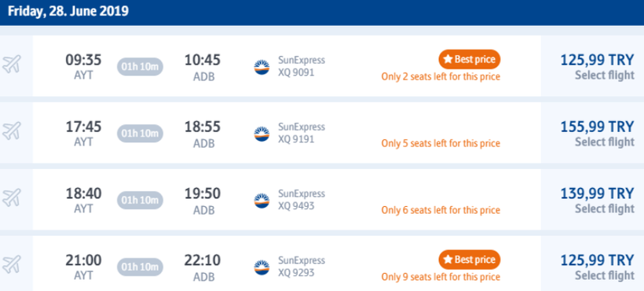
Task: Click the SunExpress logo on flight XQ 9091
Action: [x=262, y=67]
